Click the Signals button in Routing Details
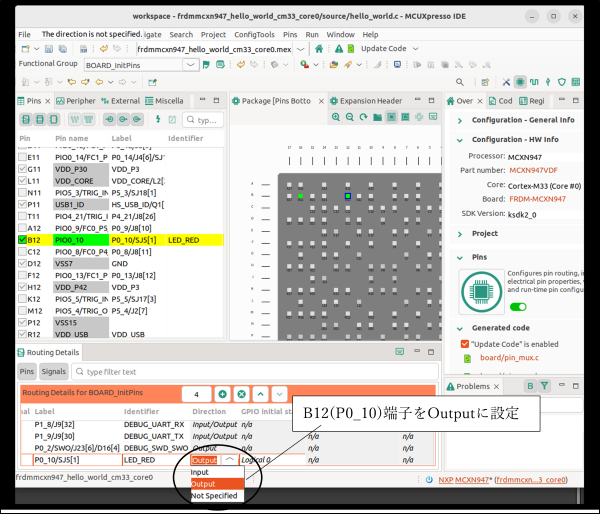600x514 pixels. click(x=54, y=372)
